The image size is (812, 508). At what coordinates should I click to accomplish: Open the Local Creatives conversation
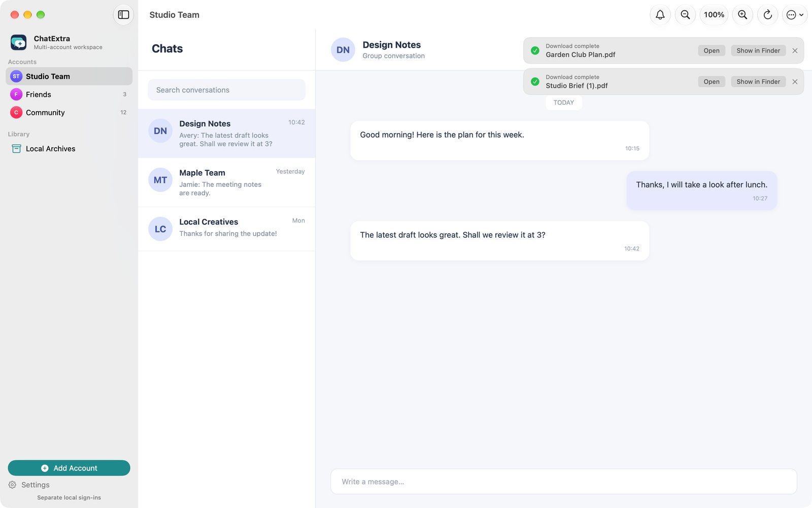[226, 229]
